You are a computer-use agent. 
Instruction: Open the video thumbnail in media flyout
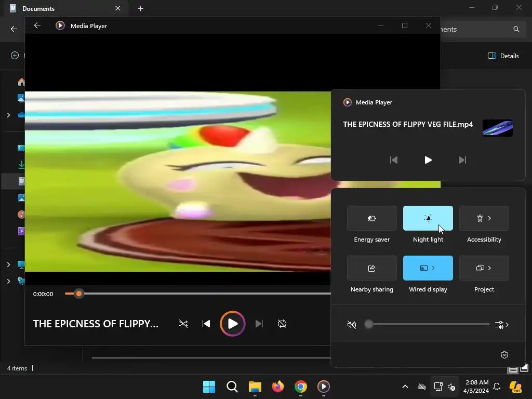[497, 128]
